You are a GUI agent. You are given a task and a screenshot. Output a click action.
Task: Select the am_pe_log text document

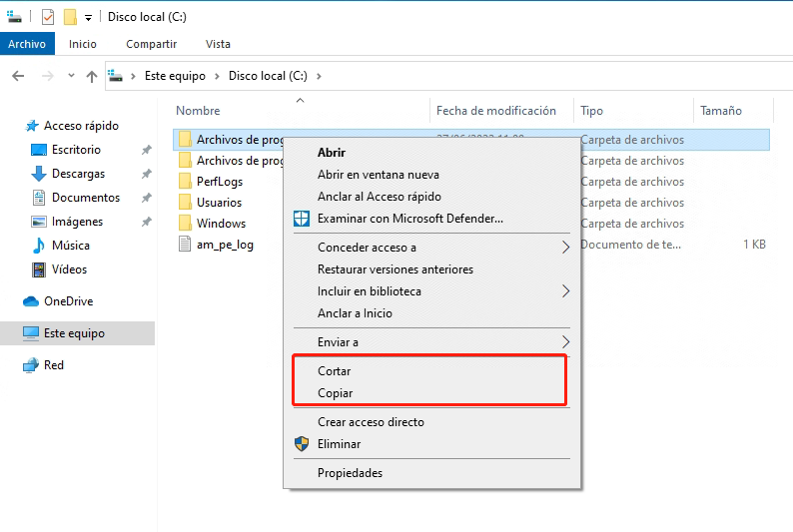coord(225,245)
